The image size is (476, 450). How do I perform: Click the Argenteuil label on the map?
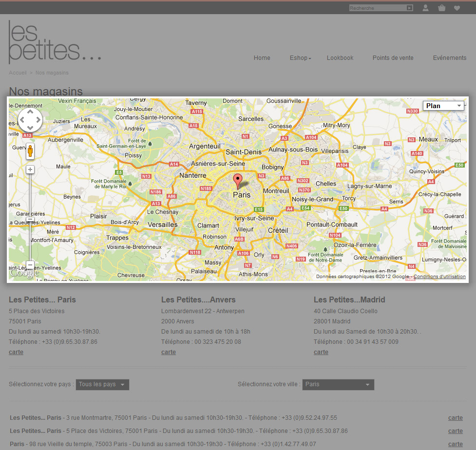click(205, 146)
